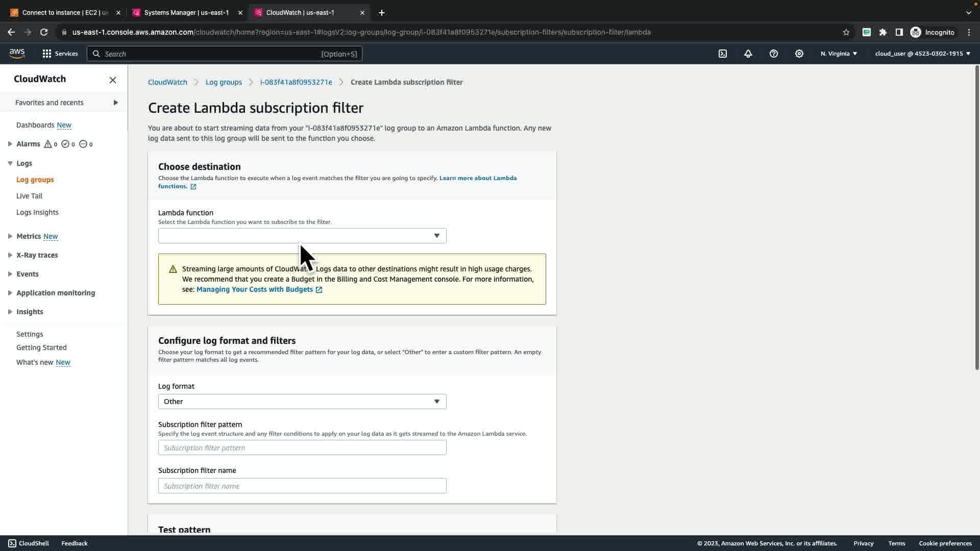Viewport: 980px width, 551px height.
Task: Expand the Metrics tree item
Action: click(x=10, y=236)
